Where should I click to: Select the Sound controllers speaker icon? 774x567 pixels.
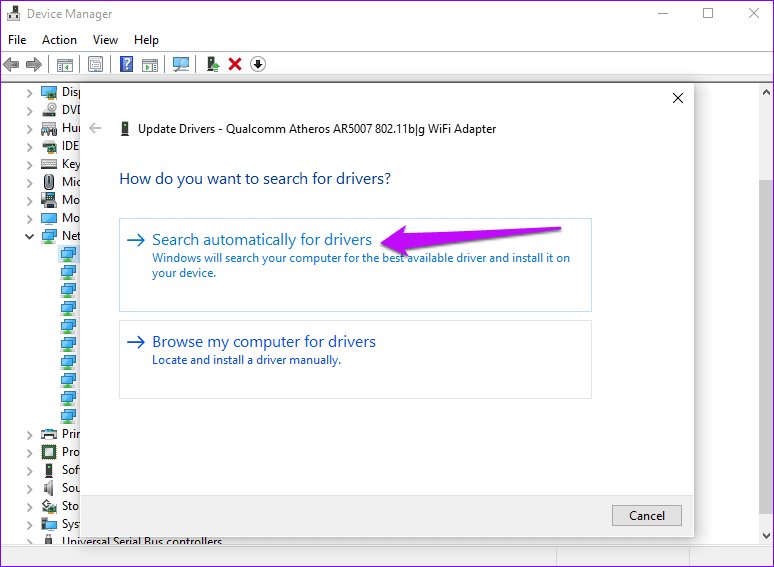(48, 488)
